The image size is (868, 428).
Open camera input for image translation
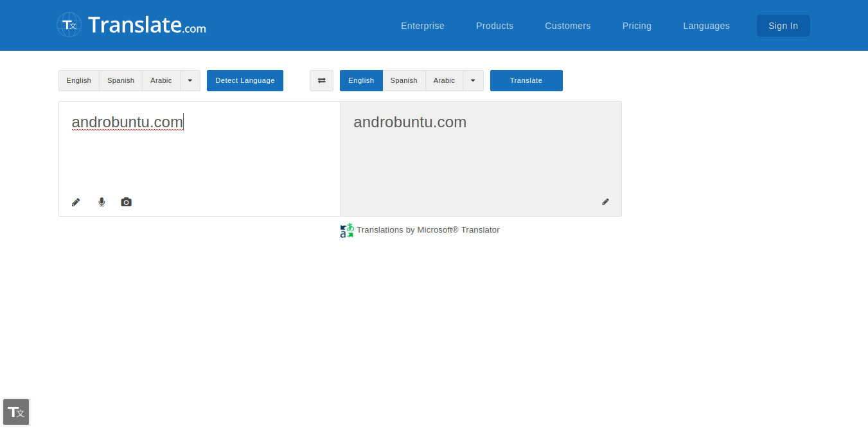tap(126, 201)
